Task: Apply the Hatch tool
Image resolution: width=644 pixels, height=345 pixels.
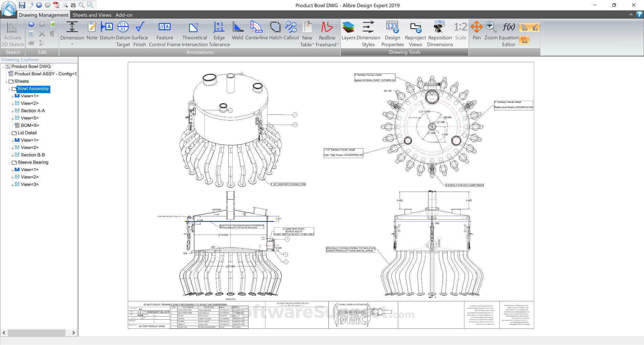Action: [x=275, y=32]
